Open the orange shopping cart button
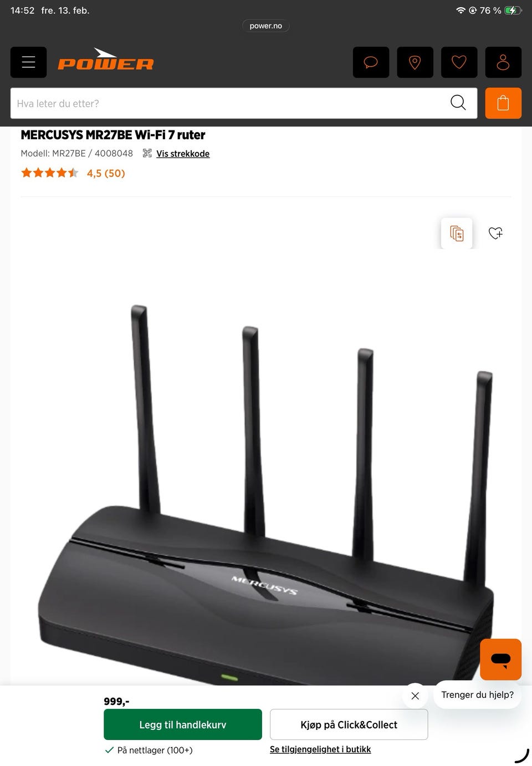The width and height of the screenshot is (532, 766). [503, 103]
